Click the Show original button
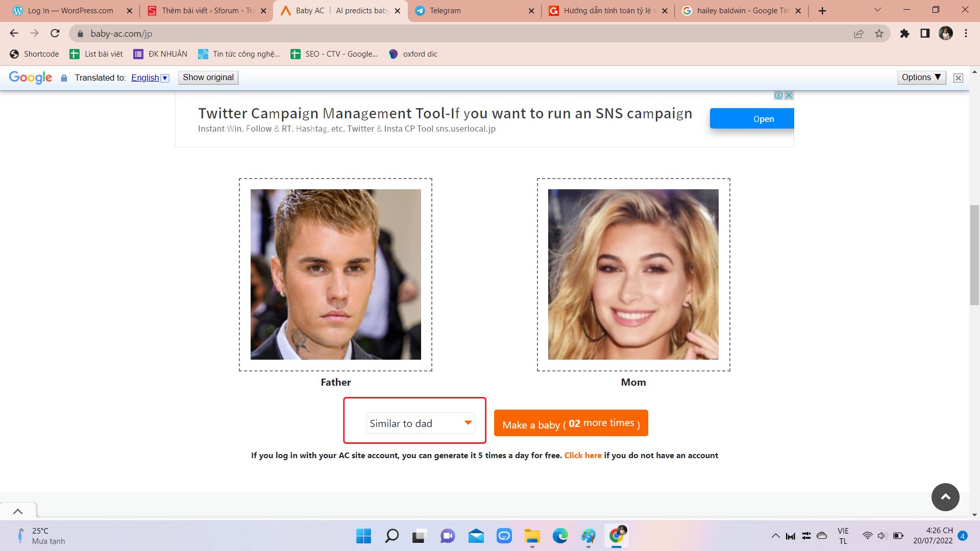Image resolution: width=980 pixels, height=551 pixels. coord(208,78)
